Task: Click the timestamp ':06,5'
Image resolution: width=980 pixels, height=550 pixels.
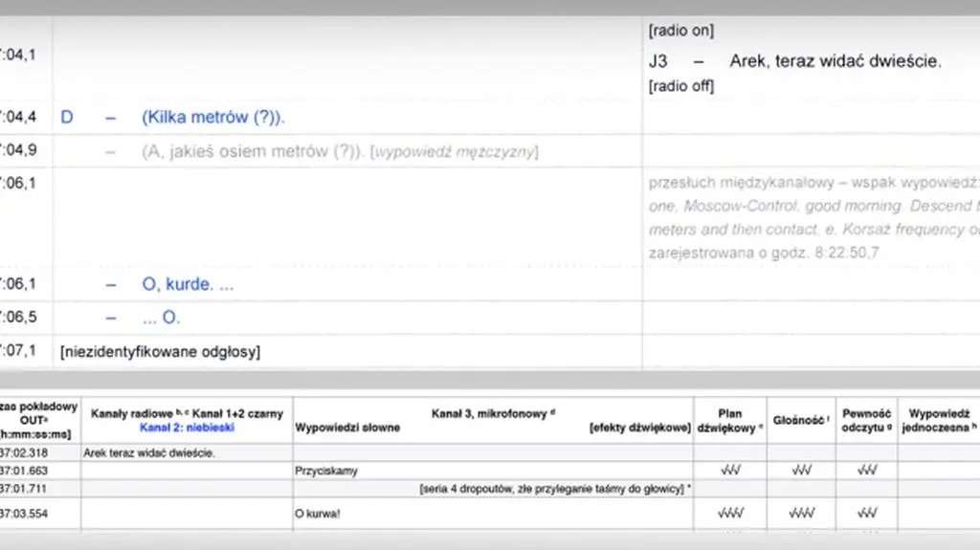Action: (x=18, y=317)
